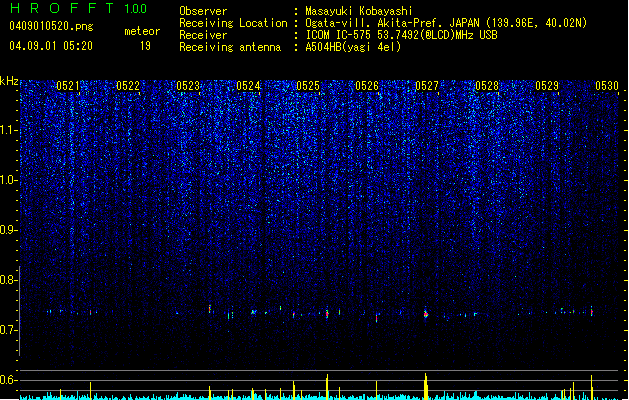The width and height of the screenshot is (629, 400).
Task: Click the 0.8 kHz axis label
Action: click(9, 280)
